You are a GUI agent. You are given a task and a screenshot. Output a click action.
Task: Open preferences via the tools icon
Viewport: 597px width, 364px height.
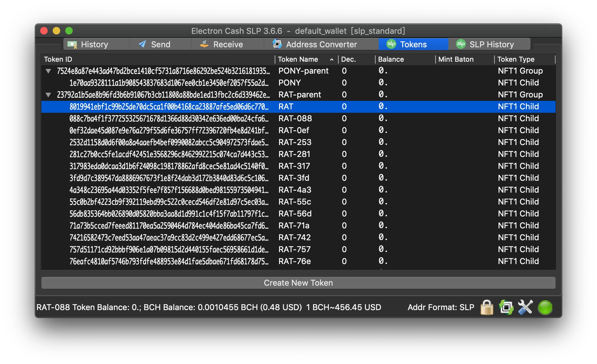525,307
